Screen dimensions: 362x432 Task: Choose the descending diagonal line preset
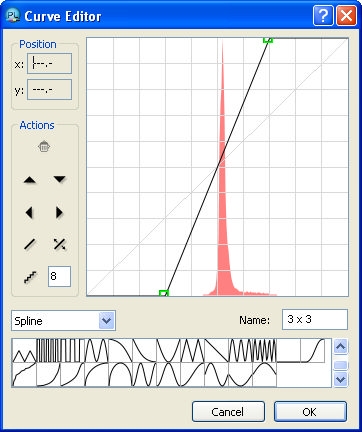click(x=217, y=351)
